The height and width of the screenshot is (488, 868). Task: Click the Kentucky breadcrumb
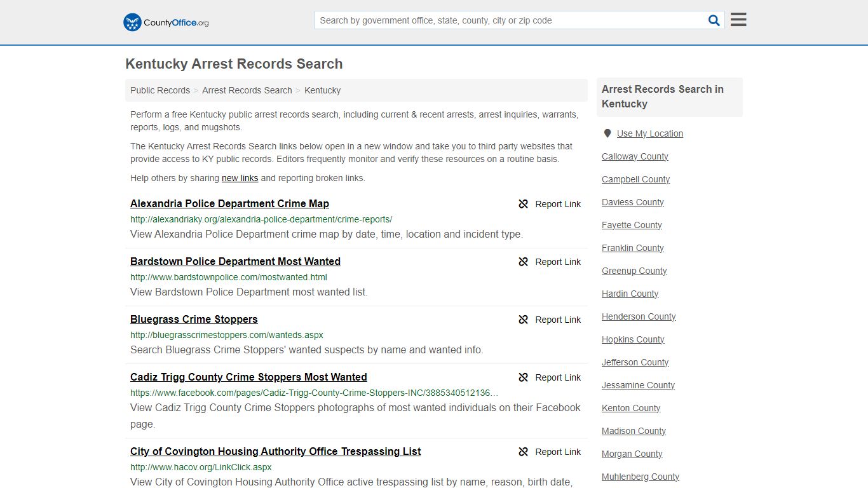[x=322, y=90]
